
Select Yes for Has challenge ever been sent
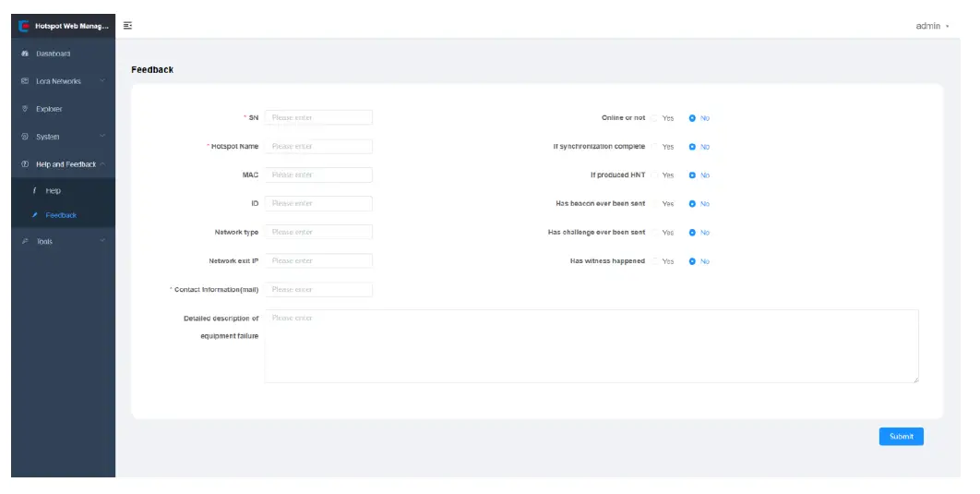[653, 233]
